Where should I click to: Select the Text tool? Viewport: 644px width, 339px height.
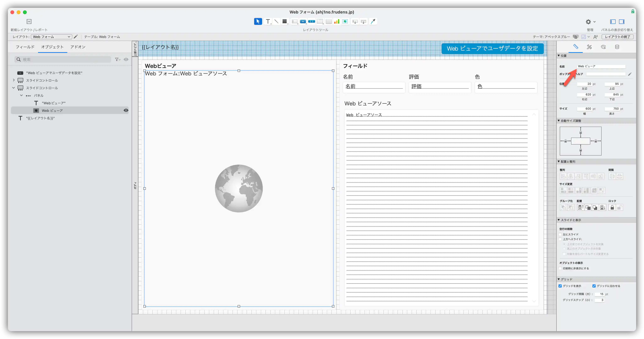tap(268, 22)
